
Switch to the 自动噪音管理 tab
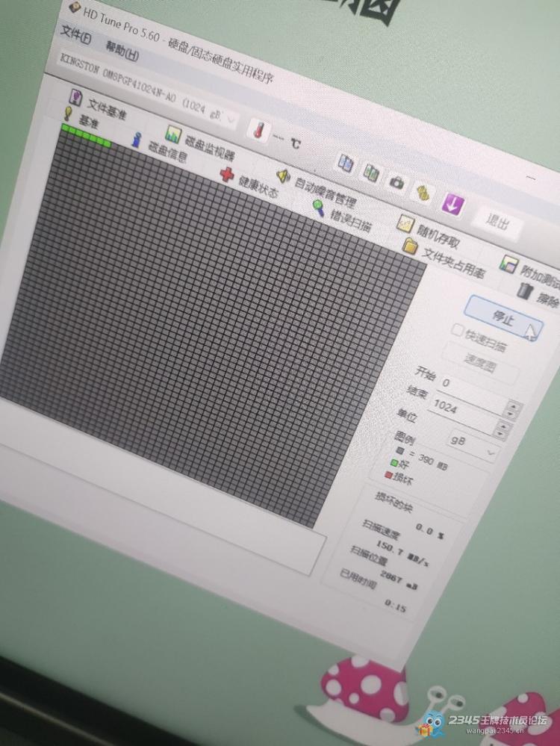[x=317, y=188]
